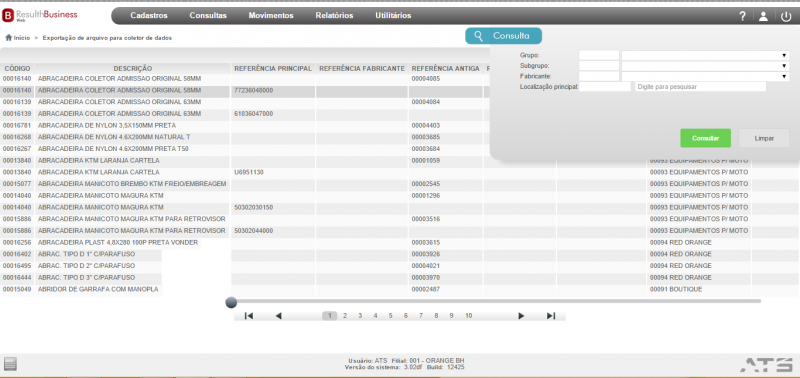Image resolution: width=800 pixels, height=378 pixels.
Task: Go to first page arrow
Action: [x=248, y=316]
